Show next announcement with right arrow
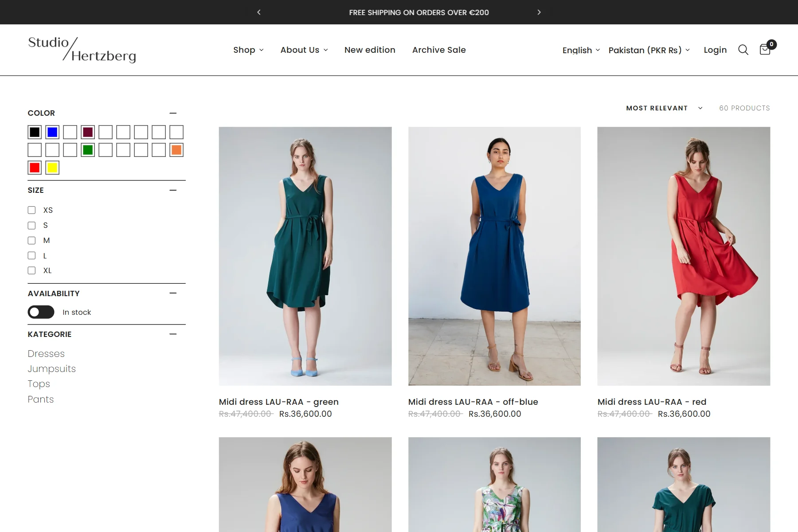 click(539, 12)
